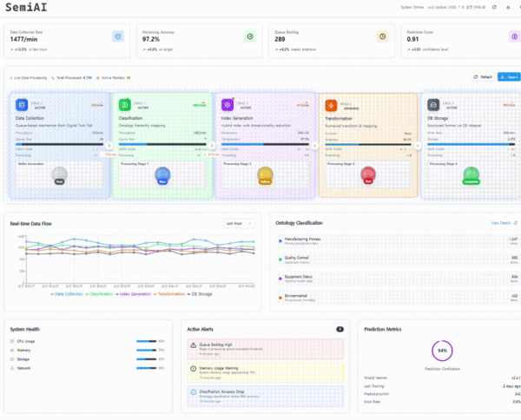Click the purple Index Generation stage icon
The width and height of the screenshot is (521, 420).
pos(228,104)
